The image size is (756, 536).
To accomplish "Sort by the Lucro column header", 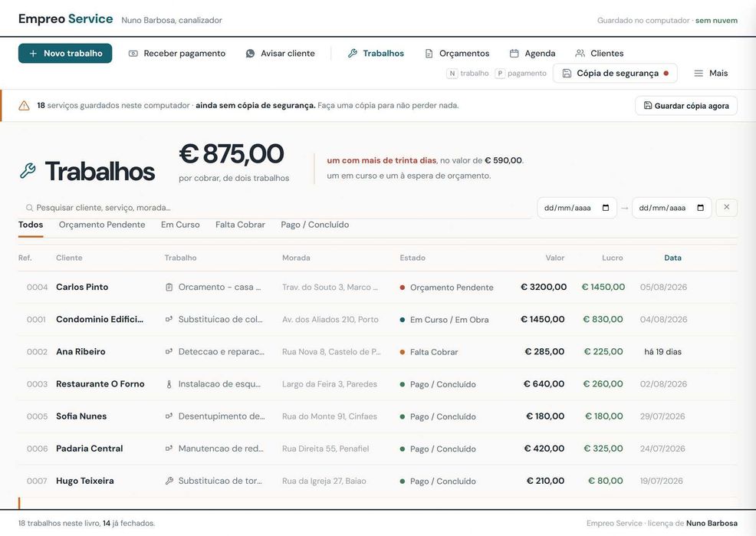I will click(613, 258).
